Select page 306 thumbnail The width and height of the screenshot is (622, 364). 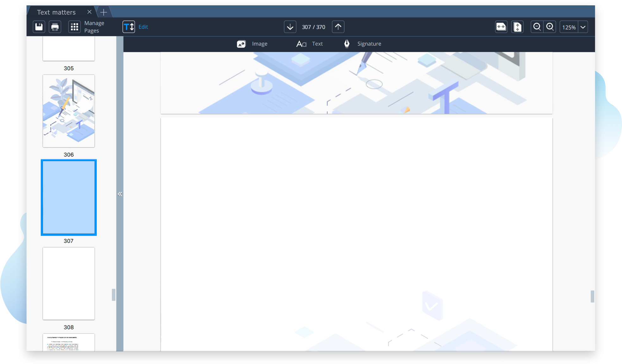(69, 111)
